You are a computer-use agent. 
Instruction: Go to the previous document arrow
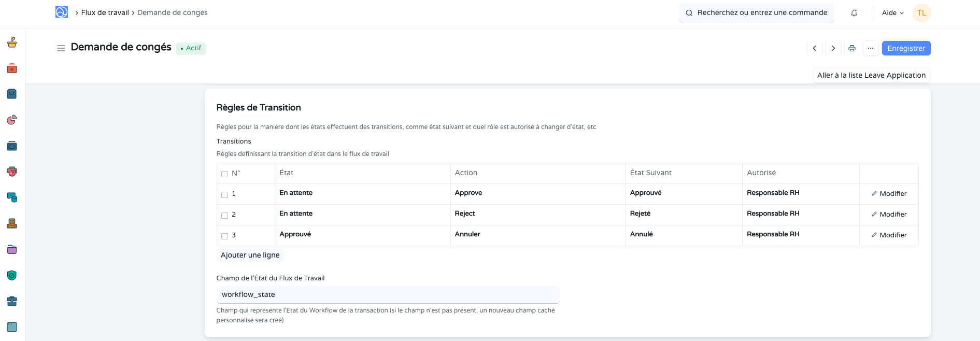815,48
